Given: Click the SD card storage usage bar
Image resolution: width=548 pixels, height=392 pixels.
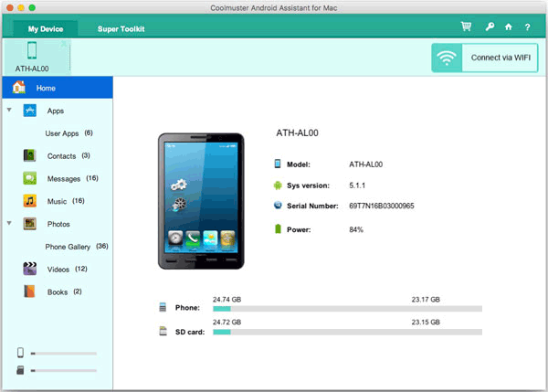Looking at the screenshot, I should [347, 332].
